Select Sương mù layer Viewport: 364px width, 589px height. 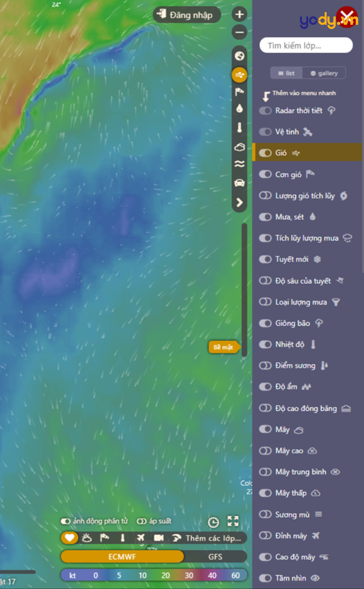[x=307, y=514]
